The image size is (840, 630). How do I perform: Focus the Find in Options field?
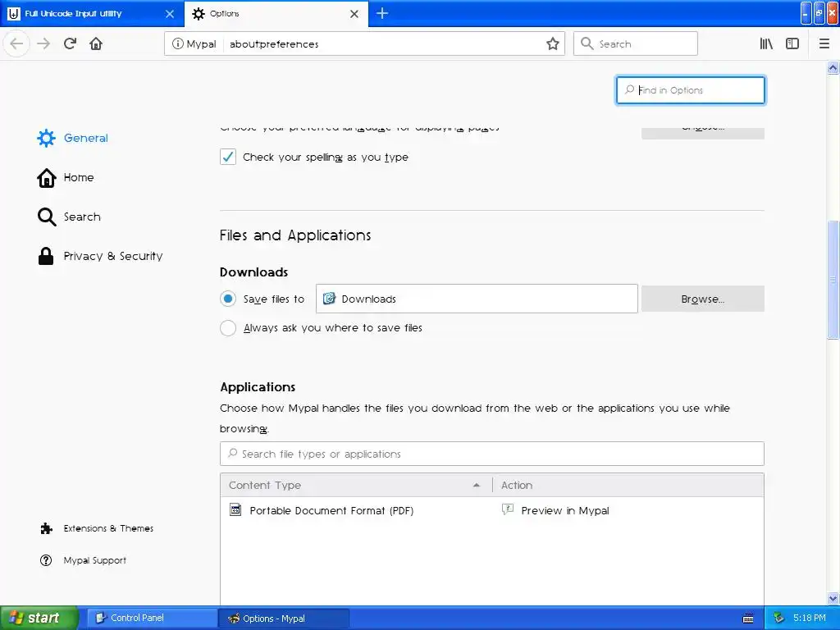click(691, 90)
